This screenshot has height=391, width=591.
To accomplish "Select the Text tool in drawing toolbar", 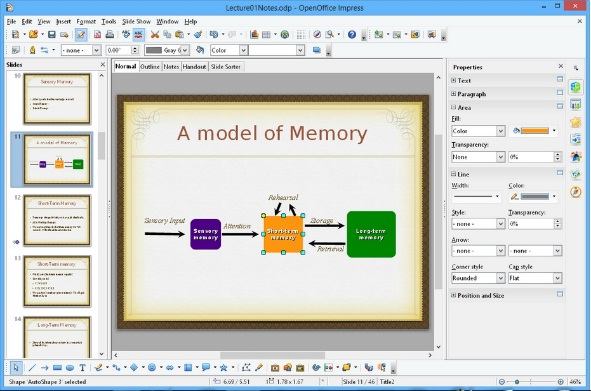I will pyautogui.click(x=83, y=368).
